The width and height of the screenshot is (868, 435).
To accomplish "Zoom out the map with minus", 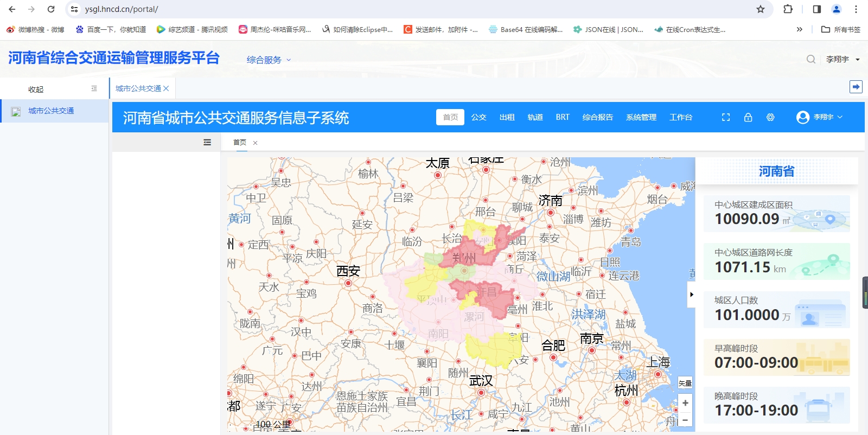I will tap(685, 419).
